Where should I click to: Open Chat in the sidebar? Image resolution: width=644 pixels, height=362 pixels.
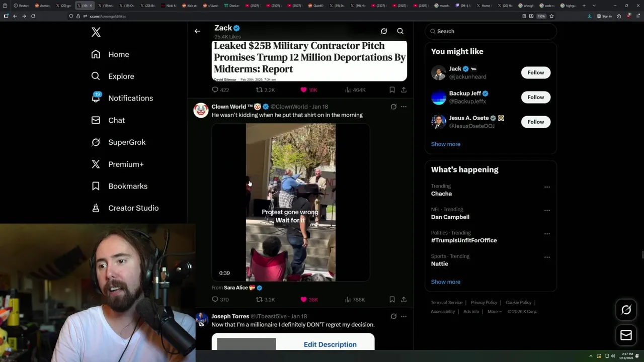tap(108, 120)
